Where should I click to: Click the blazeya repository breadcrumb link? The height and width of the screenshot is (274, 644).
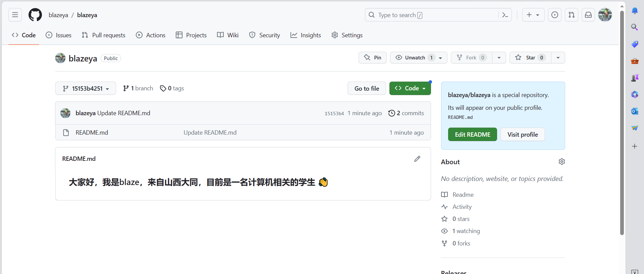pos(87,15)
